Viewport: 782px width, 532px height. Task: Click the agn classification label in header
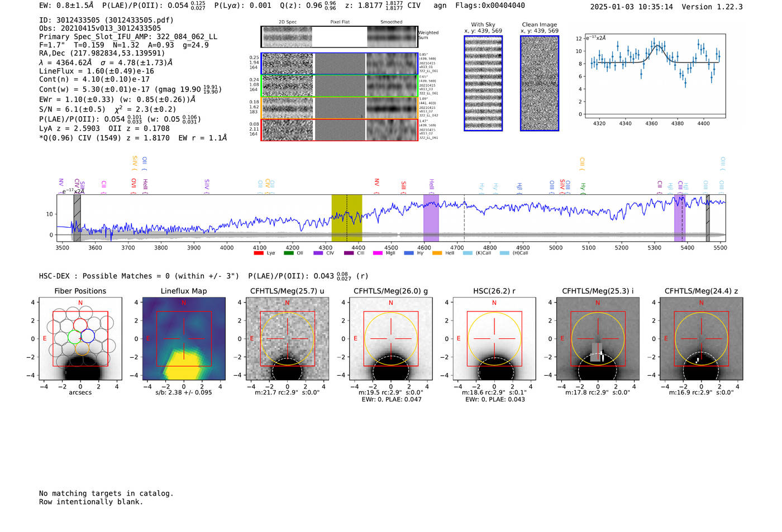pos(440,6)
